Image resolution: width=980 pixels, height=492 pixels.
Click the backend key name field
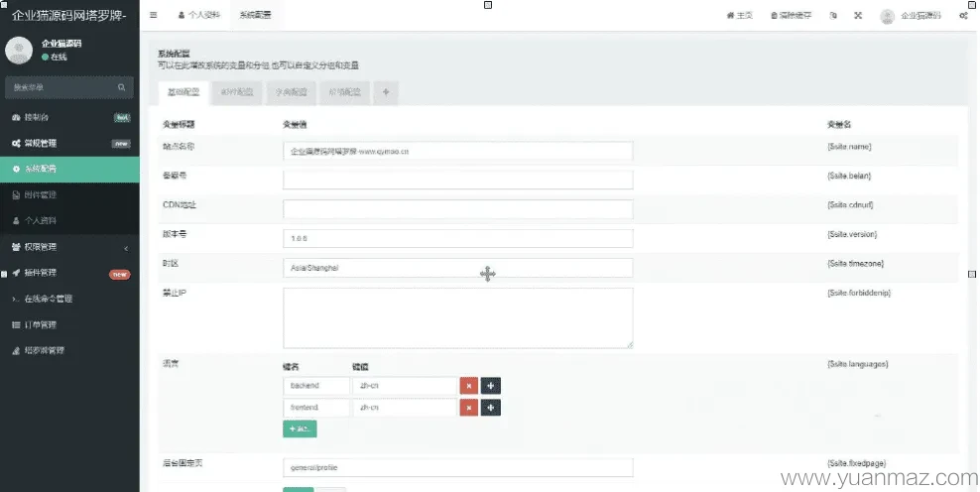316,386
